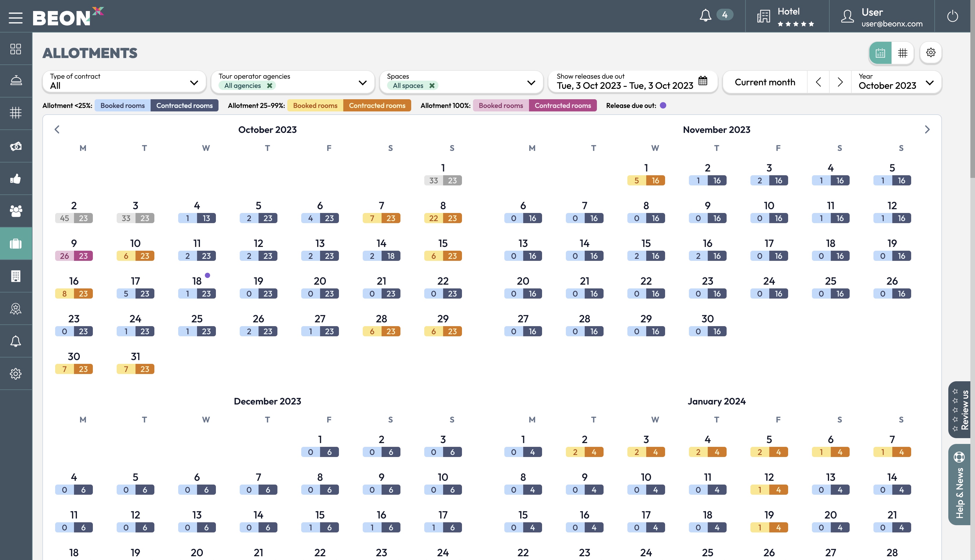
Task: Switch to calendar view
Action: point(880,53)
